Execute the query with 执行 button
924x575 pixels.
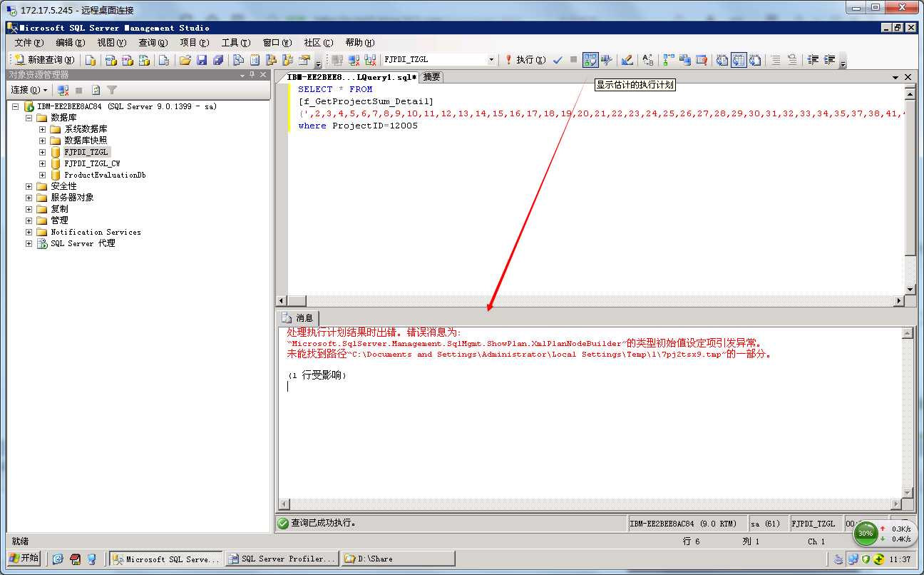click(525, 60)
